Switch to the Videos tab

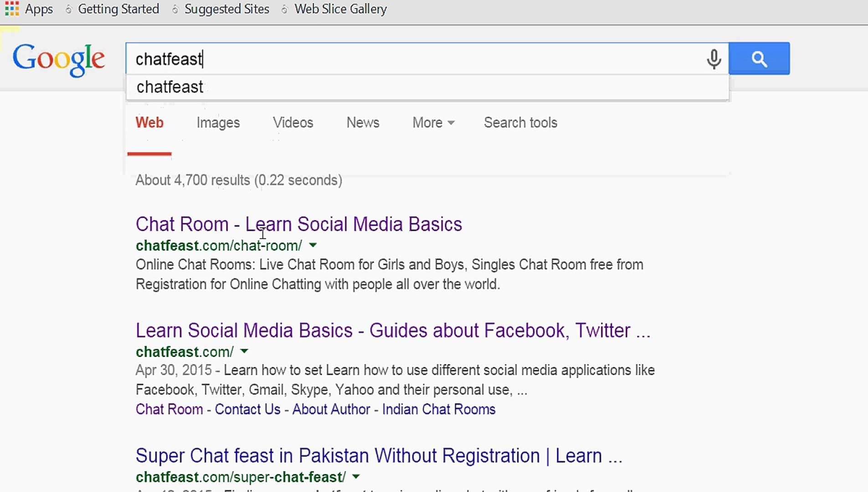293,123
